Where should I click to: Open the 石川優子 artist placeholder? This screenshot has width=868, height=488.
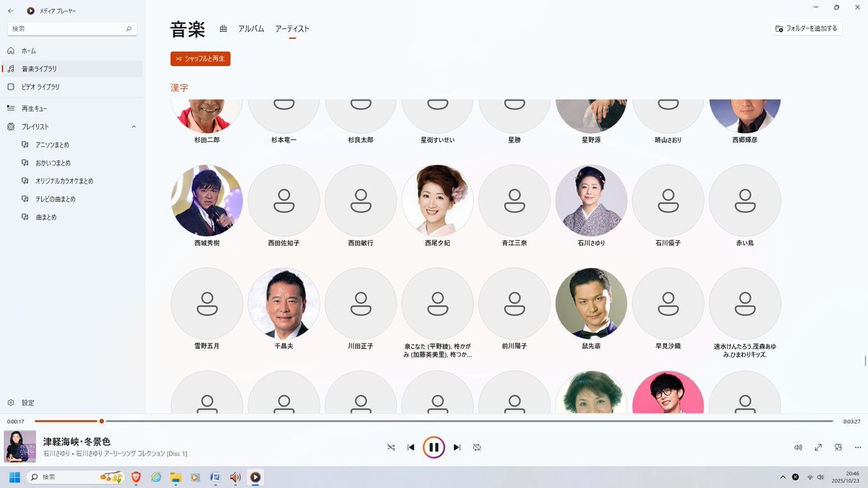pyautogui.click(x=668, y=200)
